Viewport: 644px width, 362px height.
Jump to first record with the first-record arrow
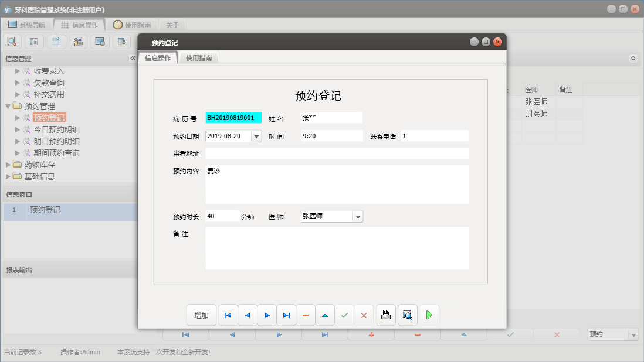click(x=228, y=315)
